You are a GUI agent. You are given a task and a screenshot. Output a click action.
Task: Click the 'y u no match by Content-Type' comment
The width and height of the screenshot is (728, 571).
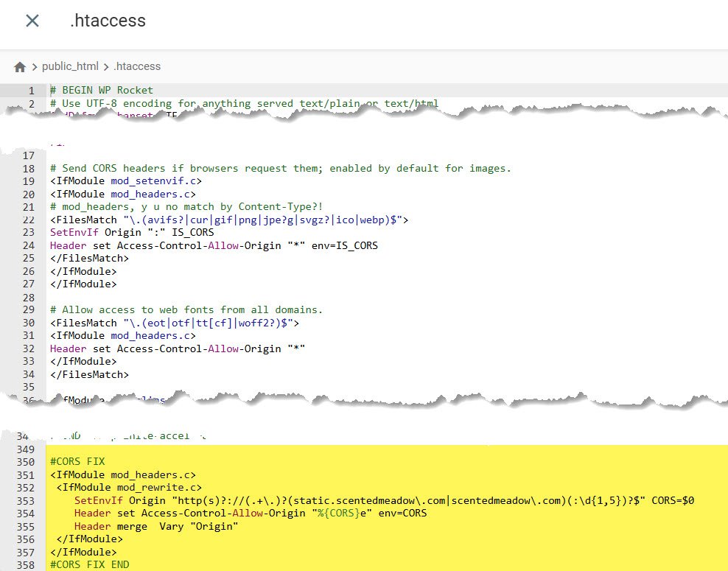coord(186,206)
